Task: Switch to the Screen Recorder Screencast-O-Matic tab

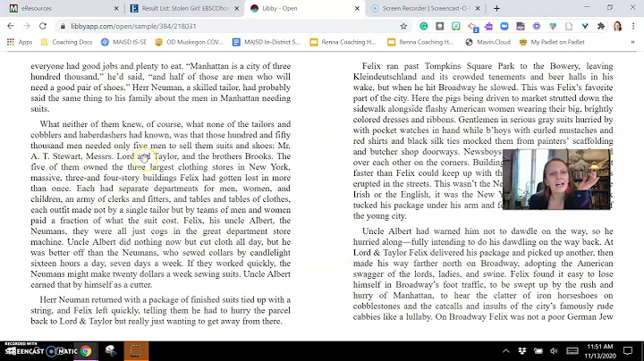Action: tap(425, 8)
